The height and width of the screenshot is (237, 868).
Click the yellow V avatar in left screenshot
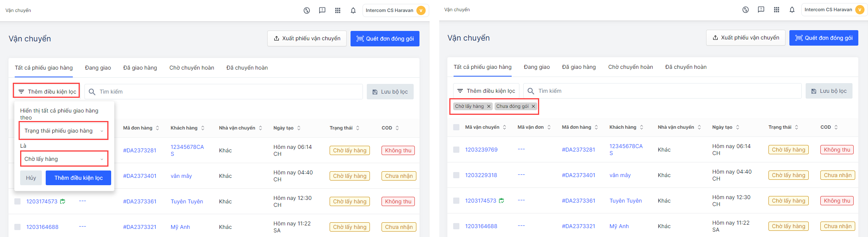click(421, 10)
